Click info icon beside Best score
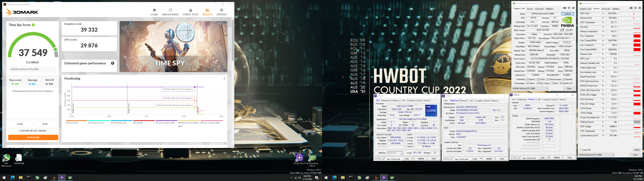644x181 pixels. click(x=52, y=80)
